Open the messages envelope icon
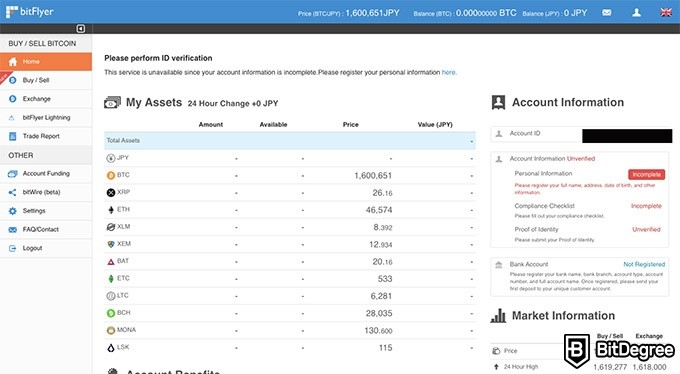This screenshot has height=374, width=680. [607, 13]
